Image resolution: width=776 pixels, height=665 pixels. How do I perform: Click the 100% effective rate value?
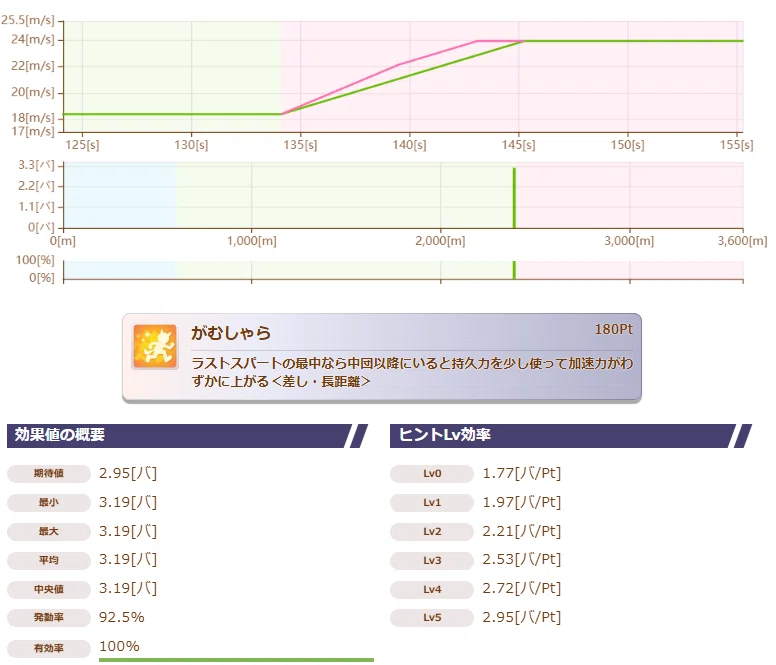(119, 646)
